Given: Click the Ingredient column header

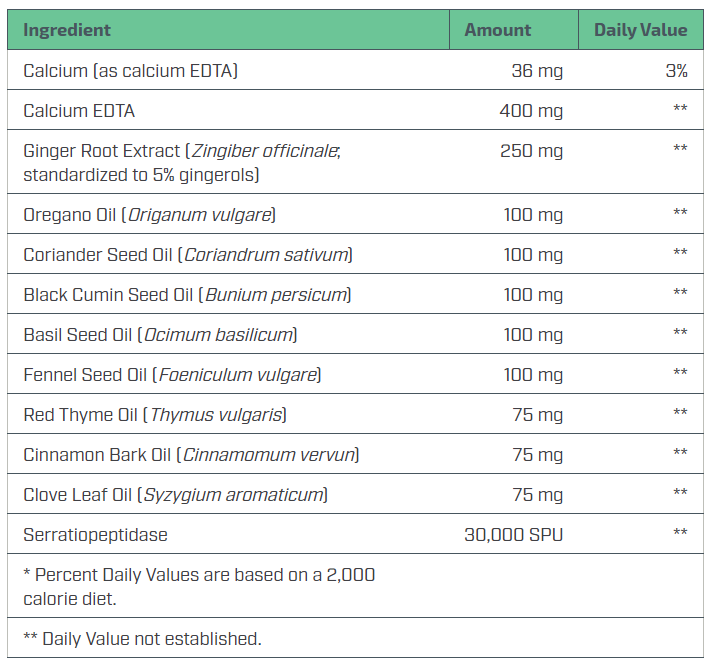Looking at the screenshot, I should 67,30.
